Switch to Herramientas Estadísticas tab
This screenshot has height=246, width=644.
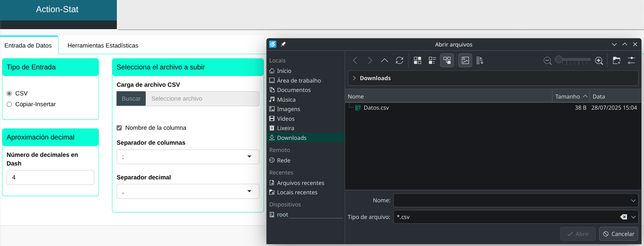103,45
